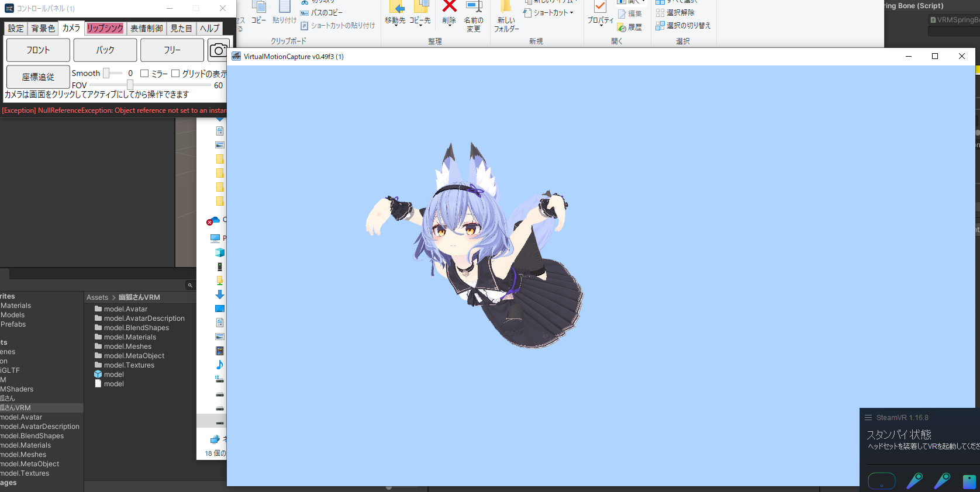
Task: Click パスのコピー copy path in Explorer
Action: (x=322, y=13)
